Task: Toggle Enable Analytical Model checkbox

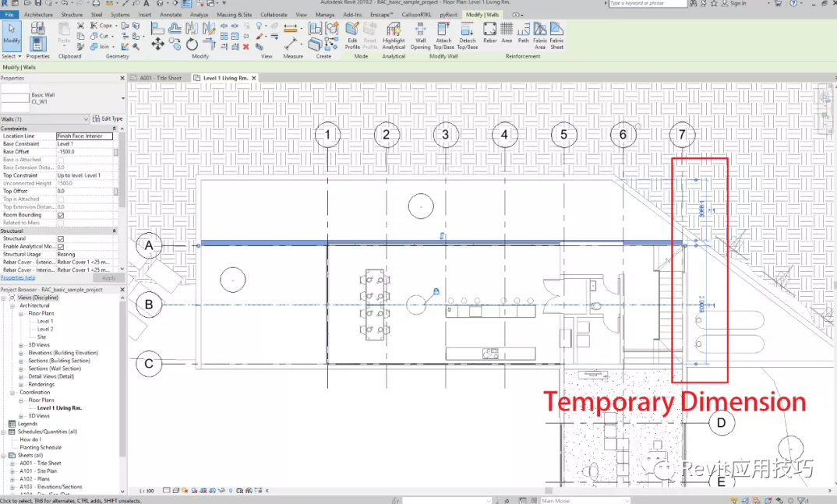Action: [x=60, y=247]
